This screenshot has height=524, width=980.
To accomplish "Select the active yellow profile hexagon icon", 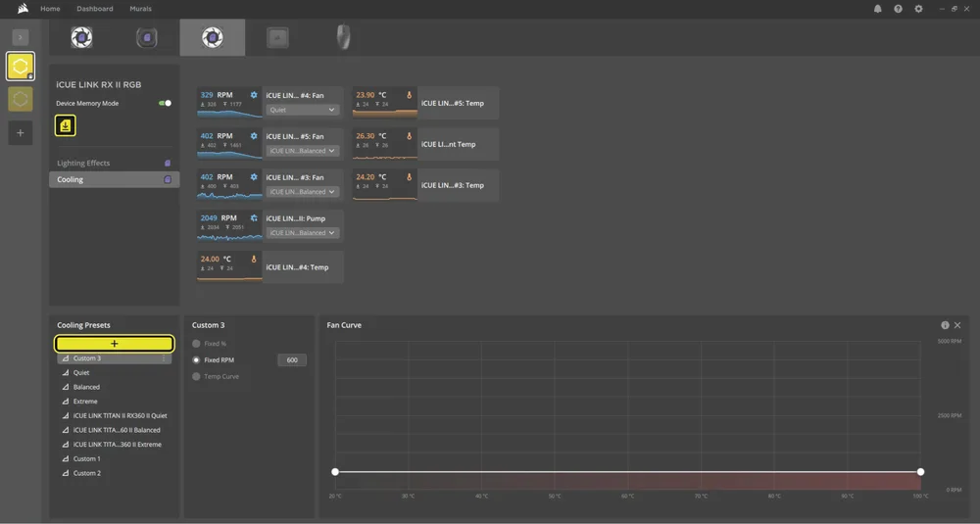I will [x=21, y=67].
